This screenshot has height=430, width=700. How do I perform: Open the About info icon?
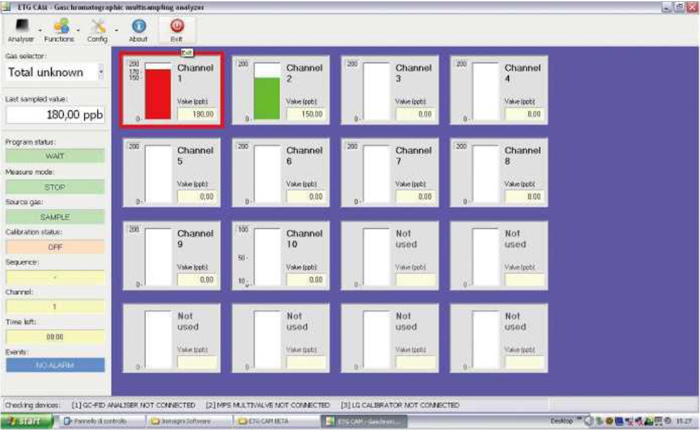pos(138,27)
